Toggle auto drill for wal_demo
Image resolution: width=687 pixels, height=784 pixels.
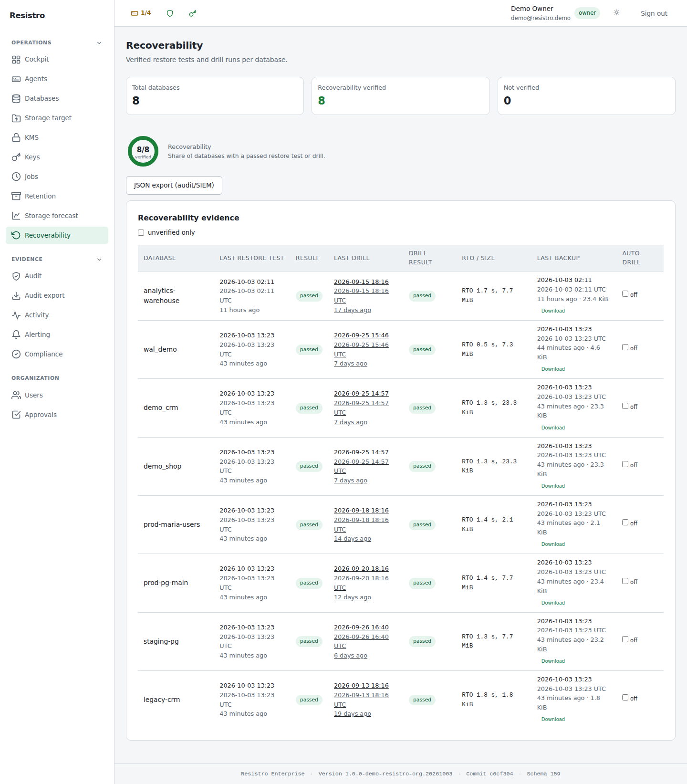click(x=625, y=347)
